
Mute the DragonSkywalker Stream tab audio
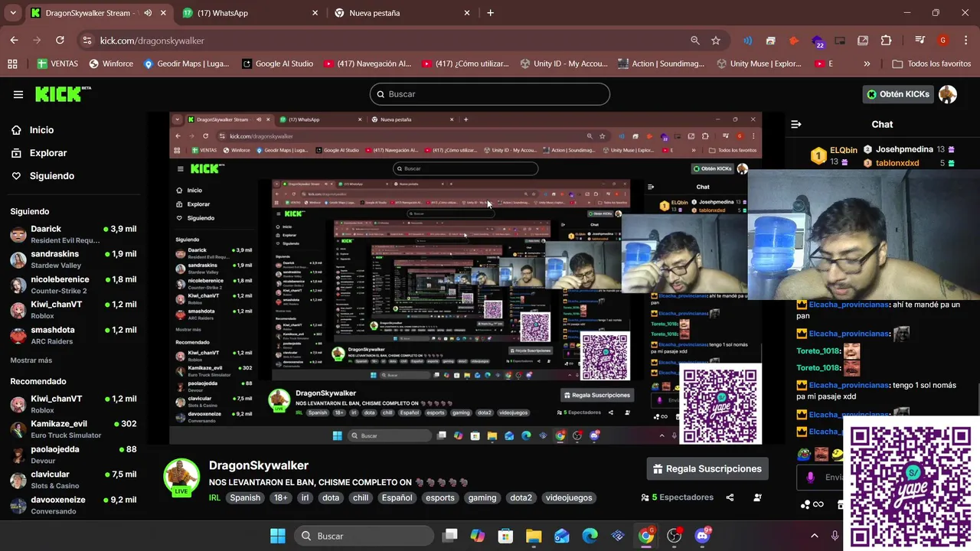148,13
